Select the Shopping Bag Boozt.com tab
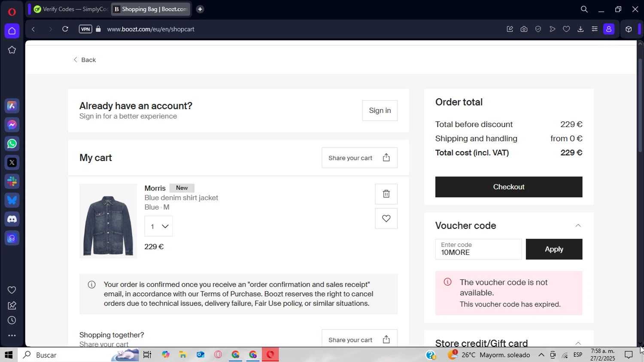Viewport: 644px width, 362px height. click(151, 9)
